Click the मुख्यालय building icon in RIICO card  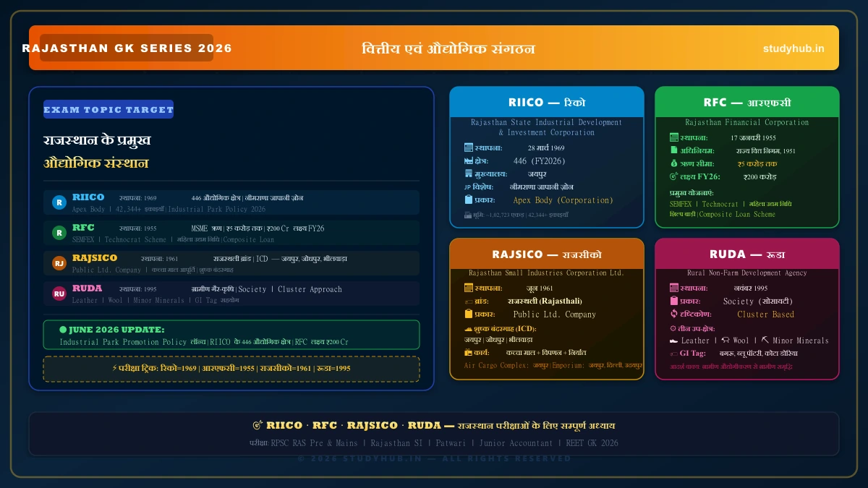pos(468,174)
